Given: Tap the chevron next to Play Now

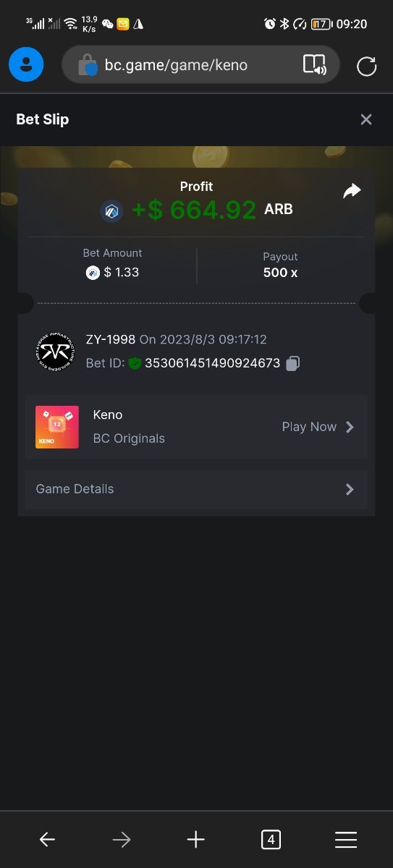Looking at the screenshot, I should pos(350,427).
